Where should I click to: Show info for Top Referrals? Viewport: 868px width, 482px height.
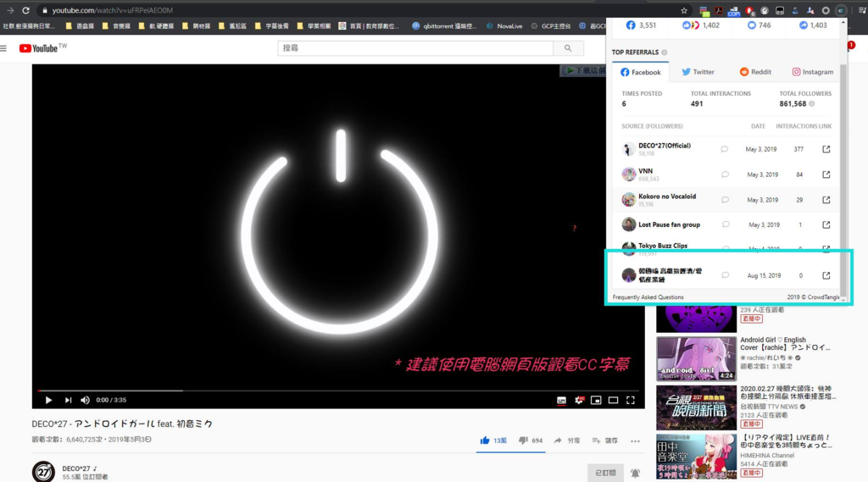point(664,52)
